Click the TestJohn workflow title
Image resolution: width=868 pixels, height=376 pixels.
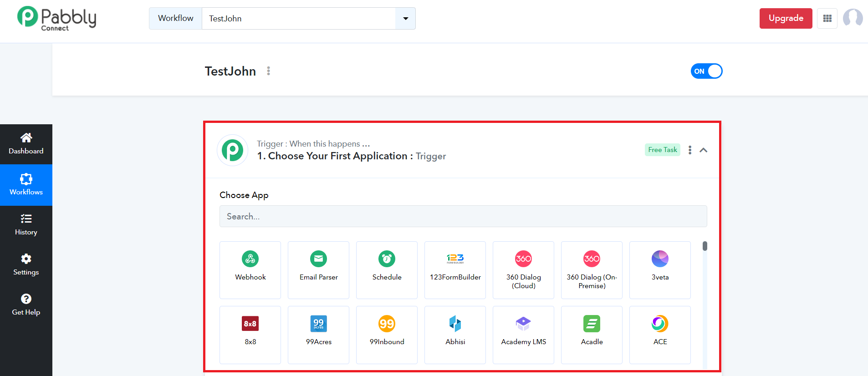point(230,71)
